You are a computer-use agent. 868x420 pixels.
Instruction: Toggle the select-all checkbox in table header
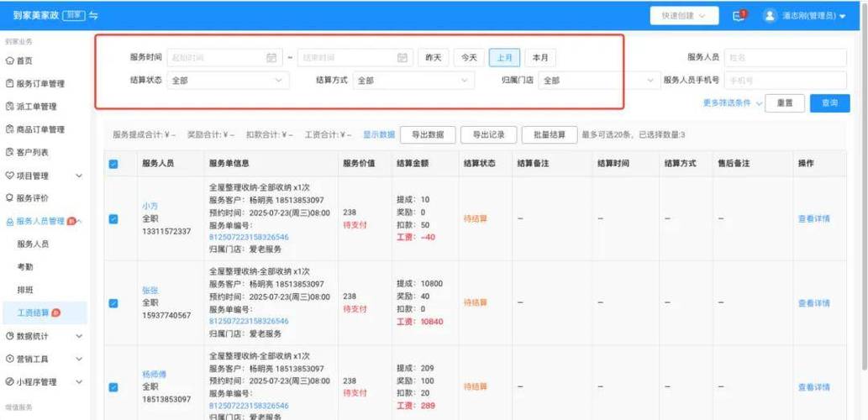click(113, 164)
